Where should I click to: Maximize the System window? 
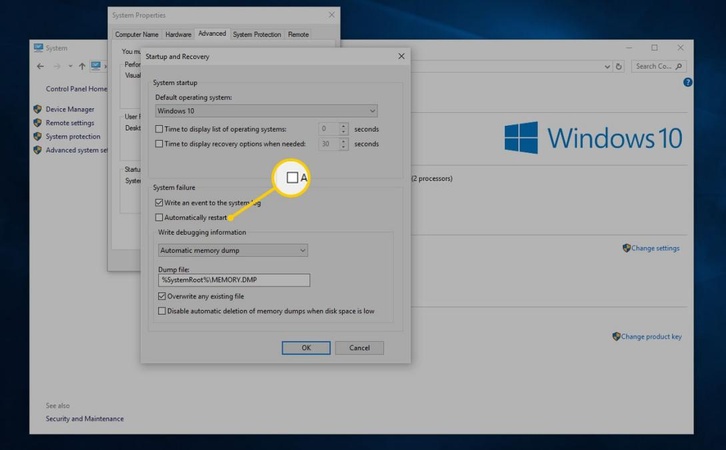coord(654,48)
